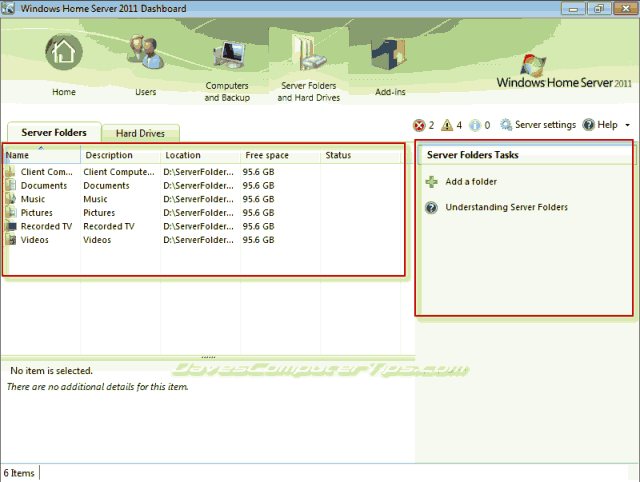Select Computers and Backup icon
The height and width of the screenshot is (482, 640).
227,58
